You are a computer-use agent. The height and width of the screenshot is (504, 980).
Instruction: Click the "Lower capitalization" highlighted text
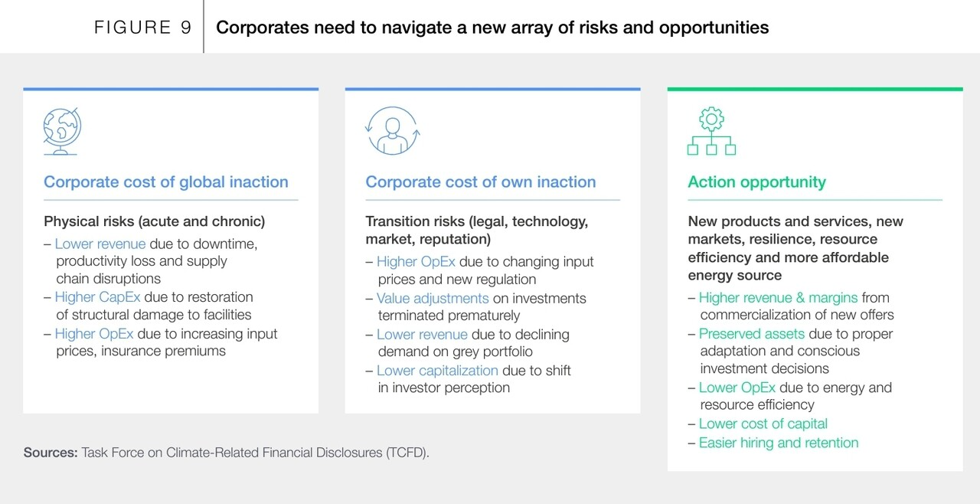pos(436,371)
